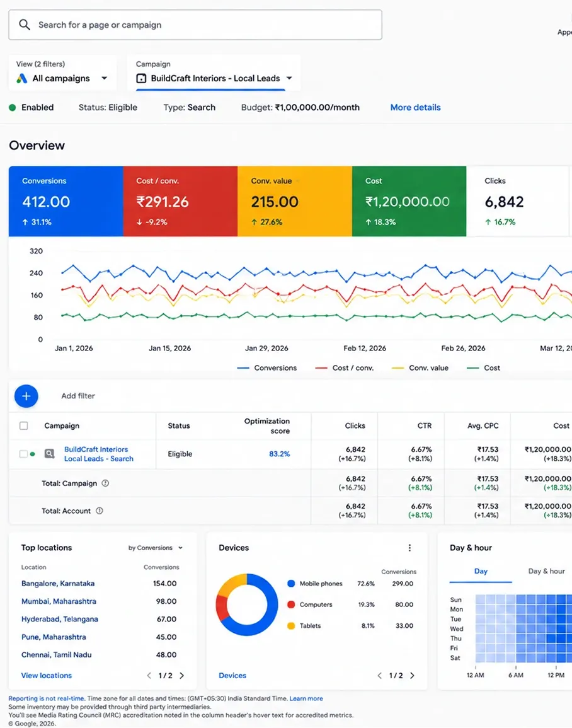Click the Google Ads logo beside All campaigns
572x728 pixels.
22,78
